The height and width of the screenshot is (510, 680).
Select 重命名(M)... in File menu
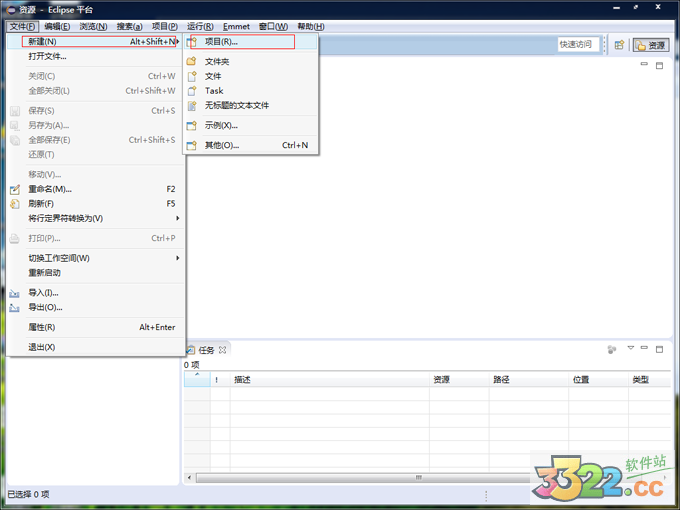95,189
